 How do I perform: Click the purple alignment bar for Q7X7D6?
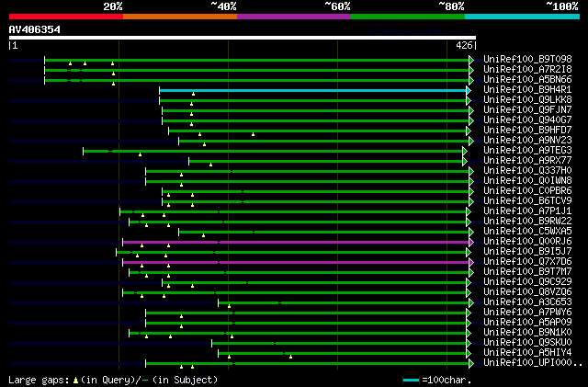point(296,263)
